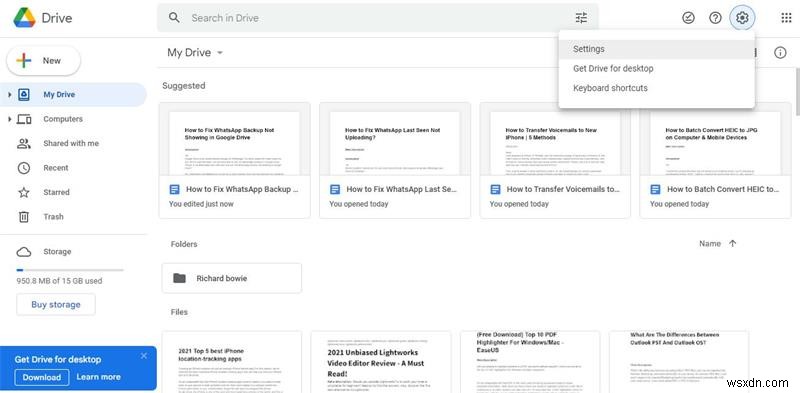Click the My Drive sidebar icon
This screenshot has width=800, height=393.
[24, 94]
